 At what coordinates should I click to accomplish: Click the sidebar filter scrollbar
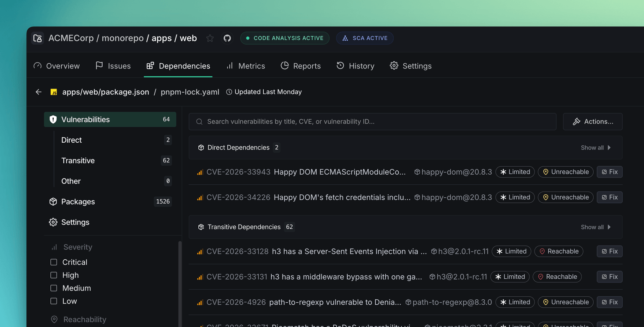180,283
